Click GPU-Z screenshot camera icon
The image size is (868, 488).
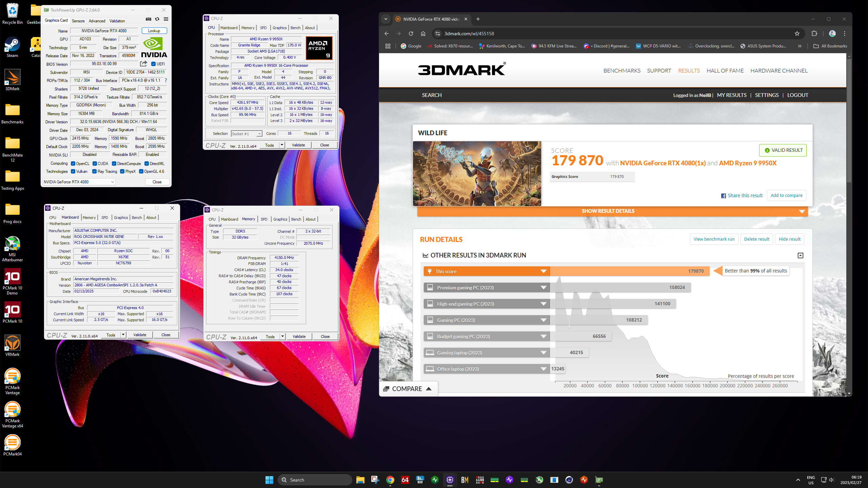[x=149, y=19]
